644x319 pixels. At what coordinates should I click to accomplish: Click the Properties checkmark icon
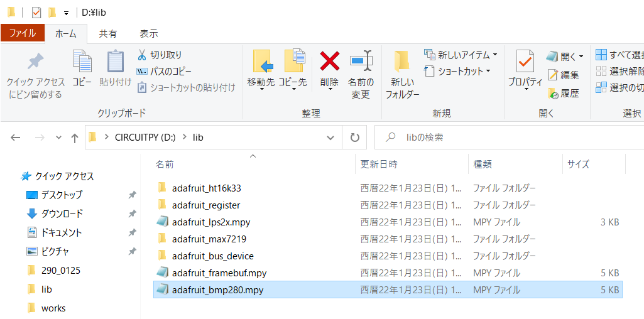[x=525, y=62]
